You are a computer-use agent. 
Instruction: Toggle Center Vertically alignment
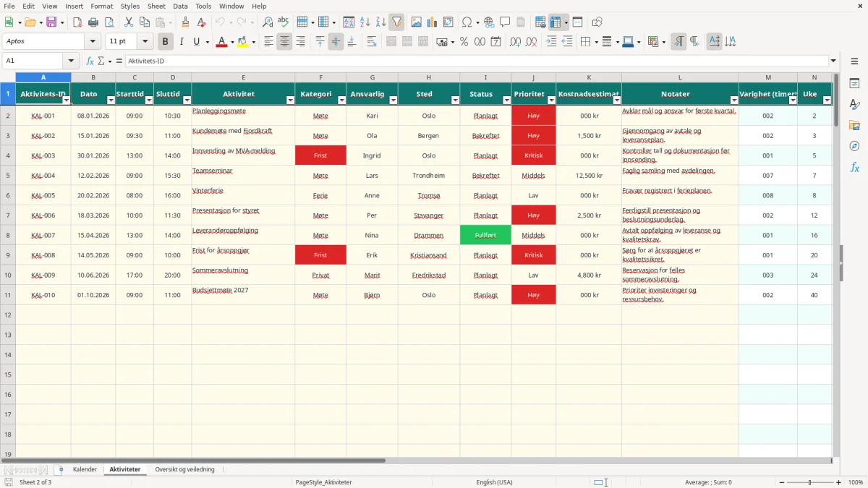[336, 42]
